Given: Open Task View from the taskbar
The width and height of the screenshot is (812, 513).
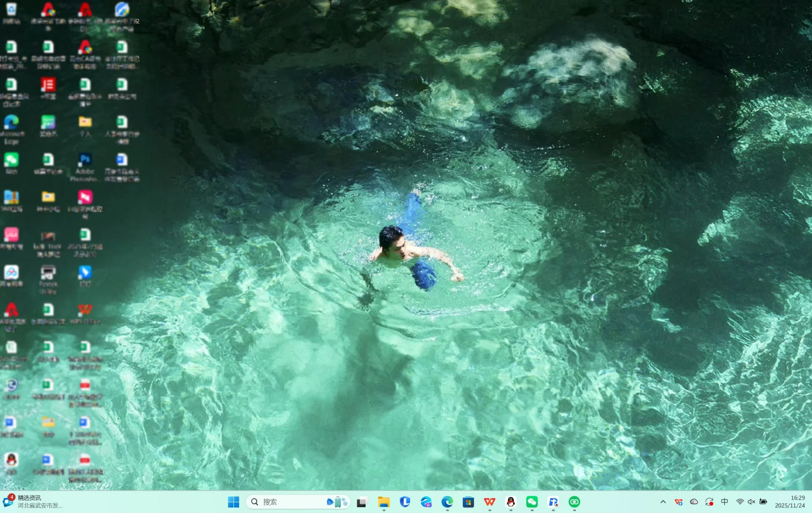Looking at the screenshot, I should [x=362, y=502].
